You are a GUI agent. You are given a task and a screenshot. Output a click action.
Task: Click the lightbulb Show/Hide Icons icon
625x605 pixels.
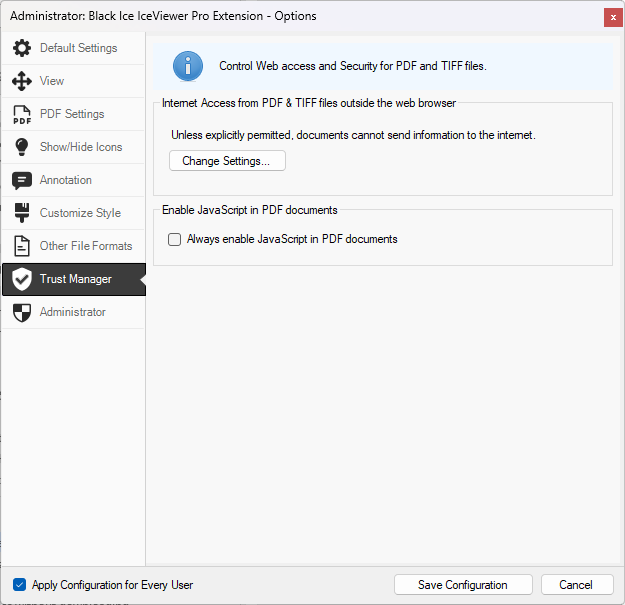coord(22,147)
